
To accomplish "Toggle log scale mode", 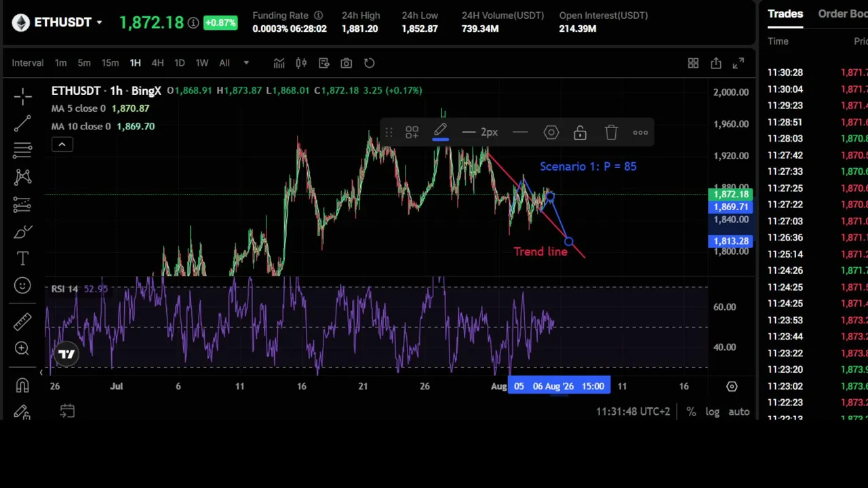I will pyautogui.click(x=712, y=411).
